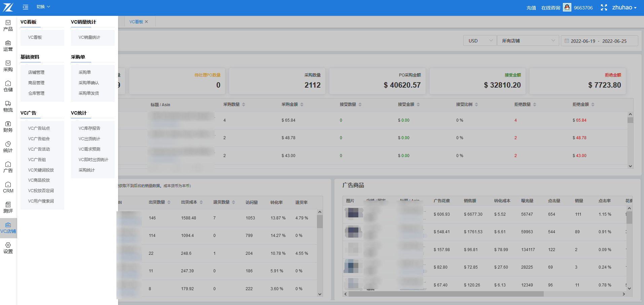The height and width of the screenshot is (305, 644).
Task: Choose 采购单确认 in the flyout menu
Action: [89, 83]
